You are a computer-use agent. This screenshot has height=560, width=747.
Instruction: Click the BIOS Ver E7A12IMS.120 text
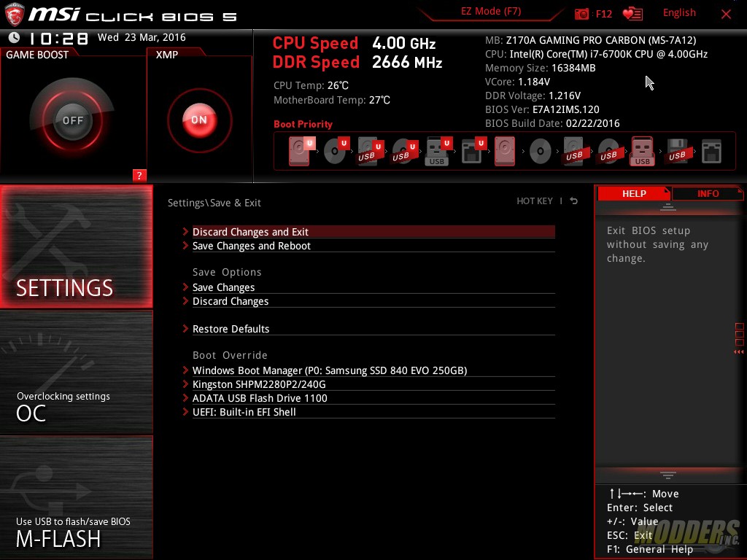tap(542, 109)
